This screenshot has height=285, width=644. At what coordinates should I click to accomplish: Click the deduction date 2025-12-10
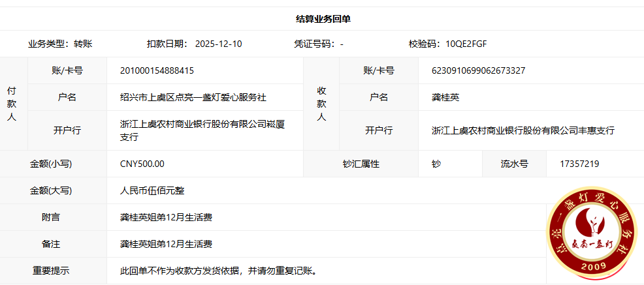pos(218,44)
